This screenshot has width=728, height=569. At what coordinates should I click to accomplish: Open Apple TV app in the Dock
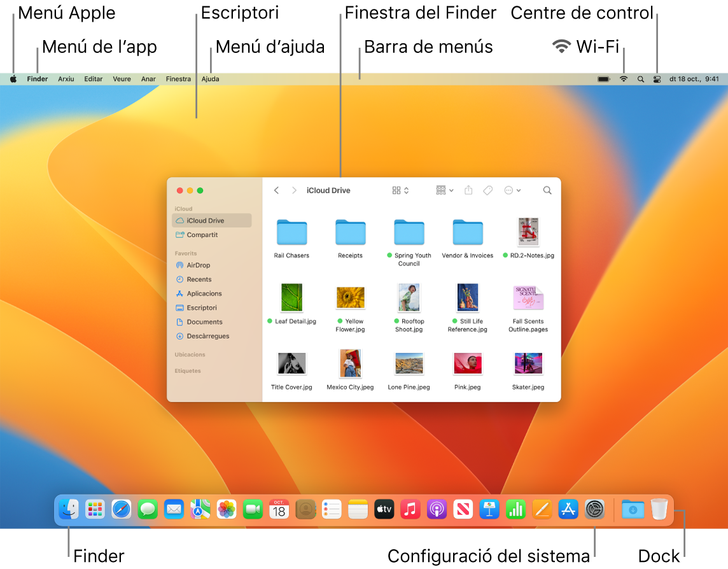click(x=384, y=510)
